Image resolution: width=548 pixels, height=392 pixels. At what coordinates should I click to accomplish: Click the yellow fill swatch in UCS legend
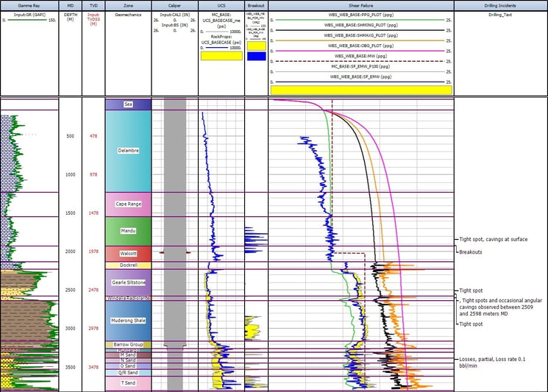(221, 56)
